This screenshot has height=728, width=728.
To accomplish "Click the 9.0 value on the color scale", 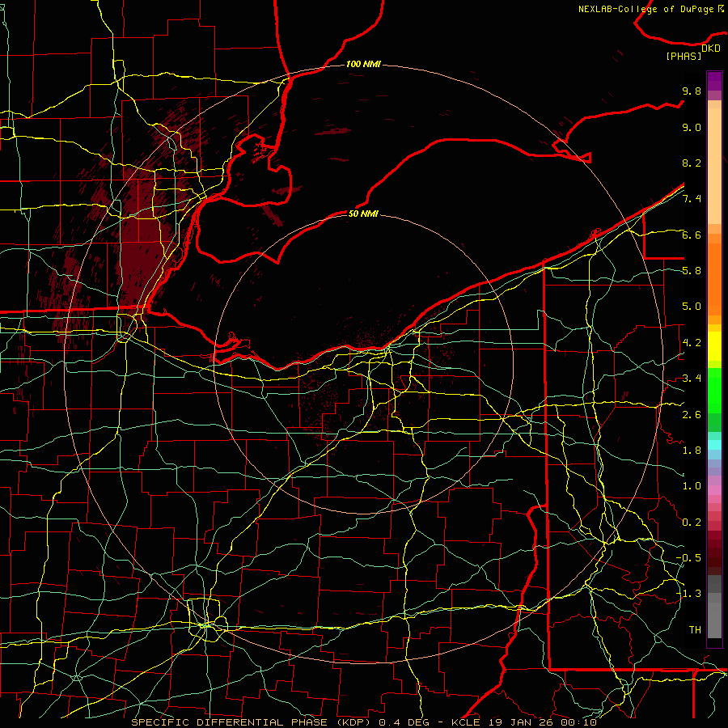I will click(692, 127).
